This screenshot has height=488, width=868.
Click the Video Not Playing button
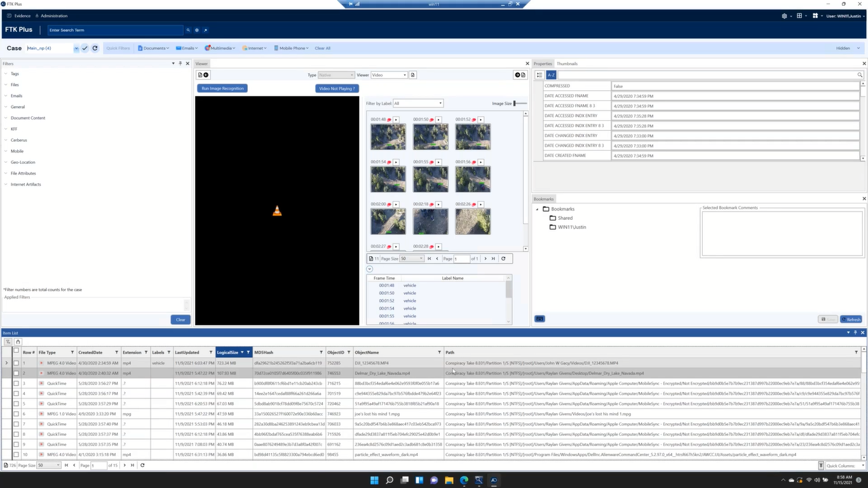click(x=337, y=88)
